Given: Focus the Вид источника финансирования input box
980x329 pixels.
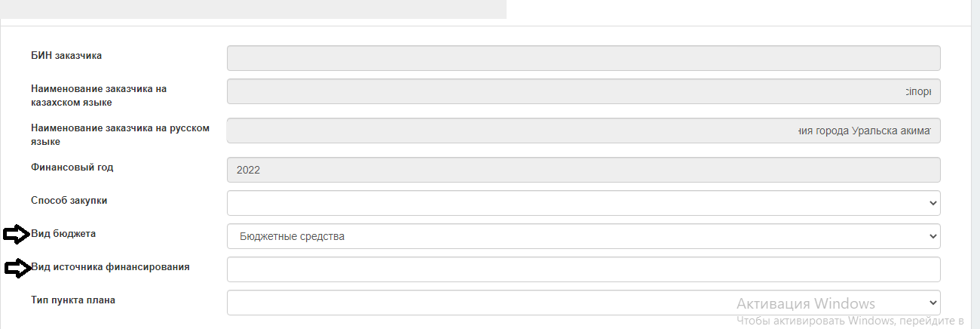Looking at the screenshot, I should [583, 269].
